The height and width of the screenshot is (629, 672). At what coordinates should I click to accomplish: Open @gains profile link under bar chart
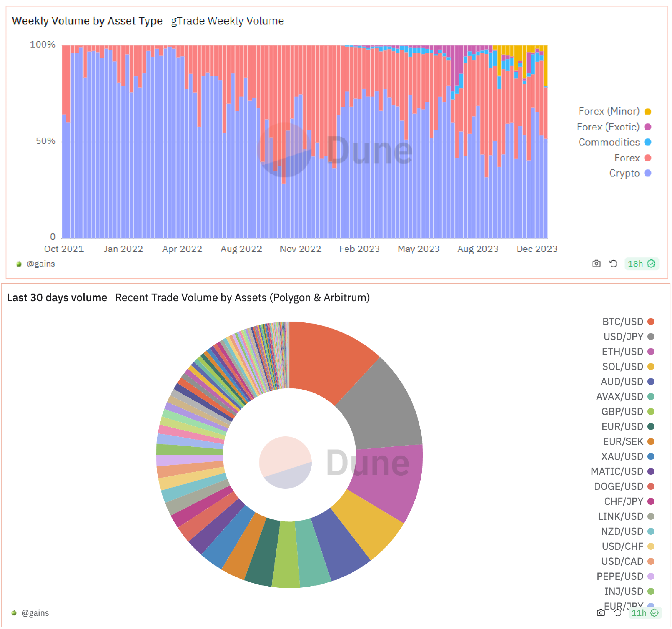point(41,264)
